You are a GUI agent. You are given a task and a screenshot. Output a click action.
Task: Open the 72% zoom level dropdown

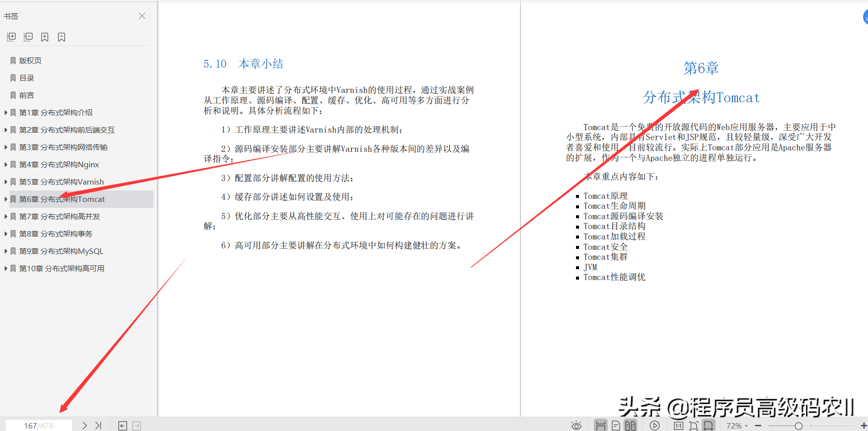[x=737, y=426]
